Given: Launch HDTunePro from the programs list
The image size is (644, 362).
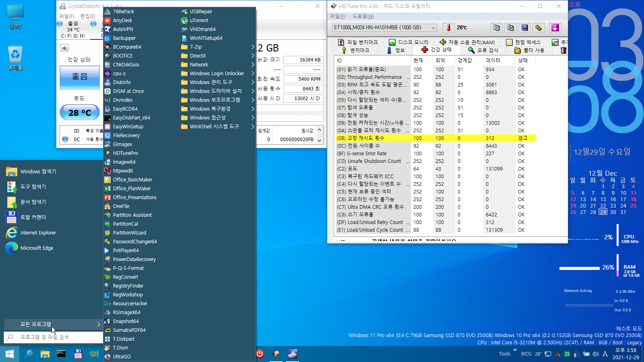Looking at the screenshot, I should click(x=125, y=153).
